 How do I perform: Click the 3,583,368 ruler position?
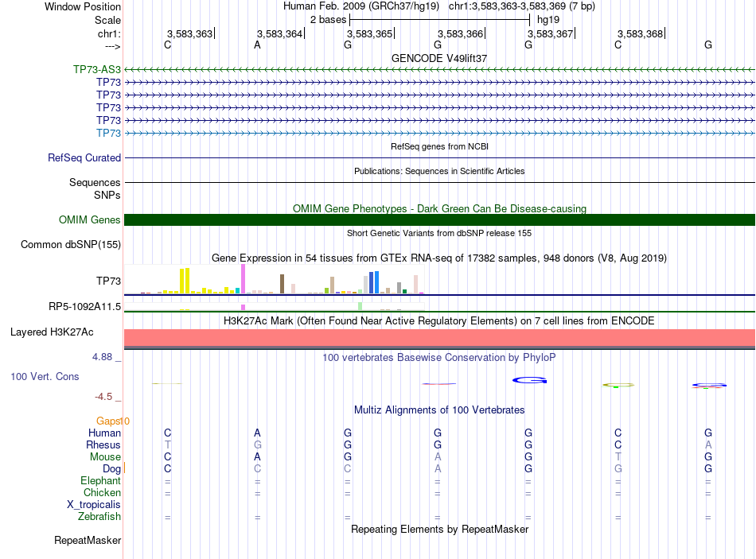coord(641,33)
